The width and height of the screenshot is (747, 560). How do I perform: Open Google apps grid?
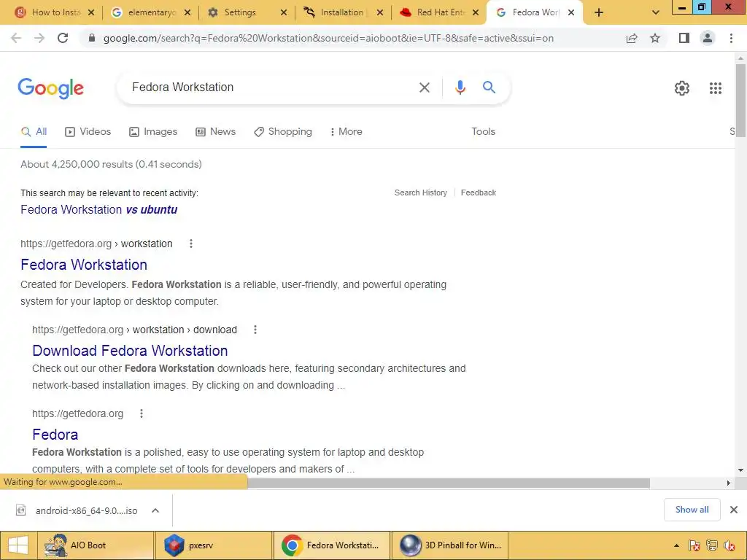715,88
